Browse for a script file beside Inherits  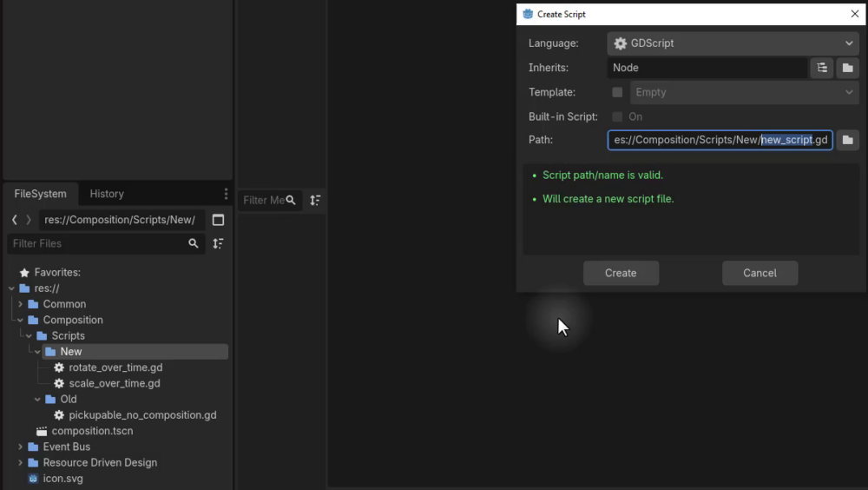tap(847, 68)
